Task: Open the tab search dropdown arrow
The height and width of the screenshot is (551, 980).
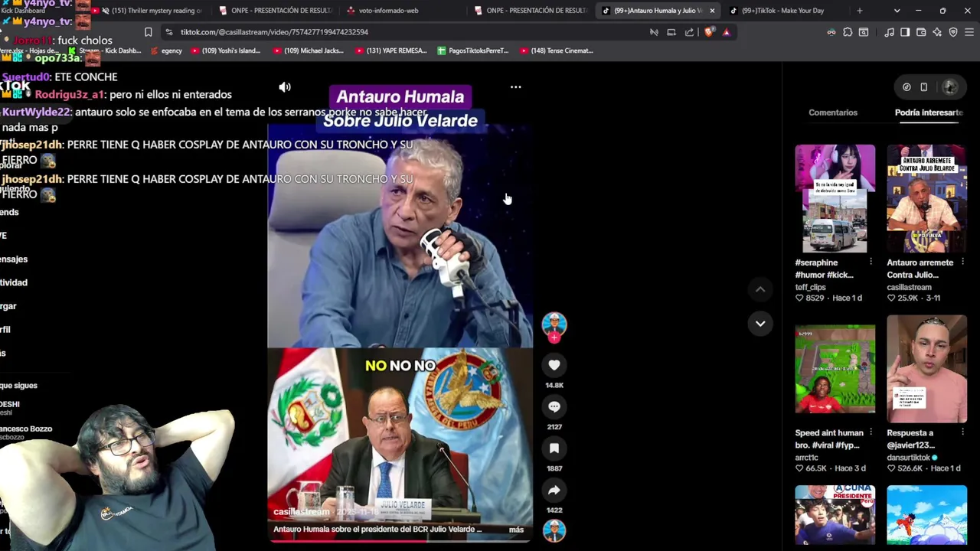Action: [x=897, y=11]
